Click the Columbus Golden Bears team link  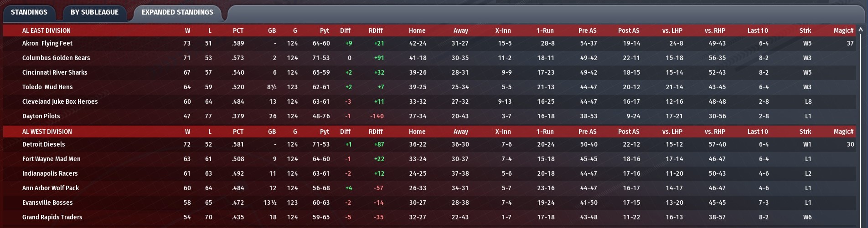56,58
